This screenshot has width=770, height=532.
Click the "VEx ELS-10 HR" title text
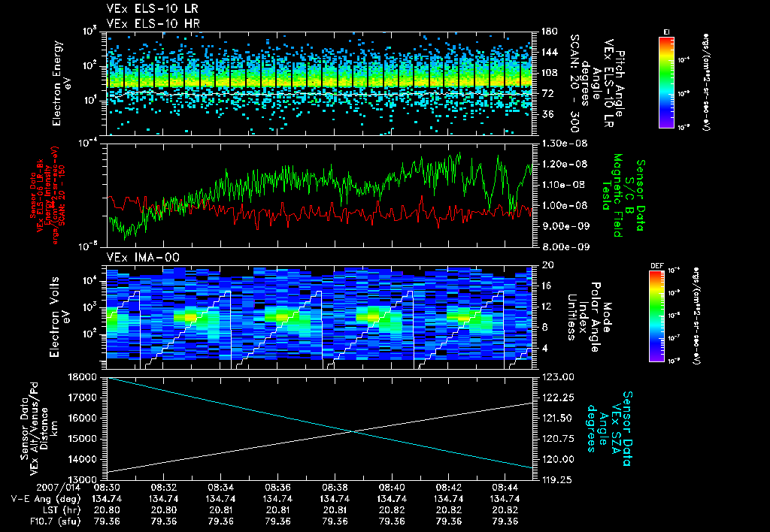coord(153,23)
